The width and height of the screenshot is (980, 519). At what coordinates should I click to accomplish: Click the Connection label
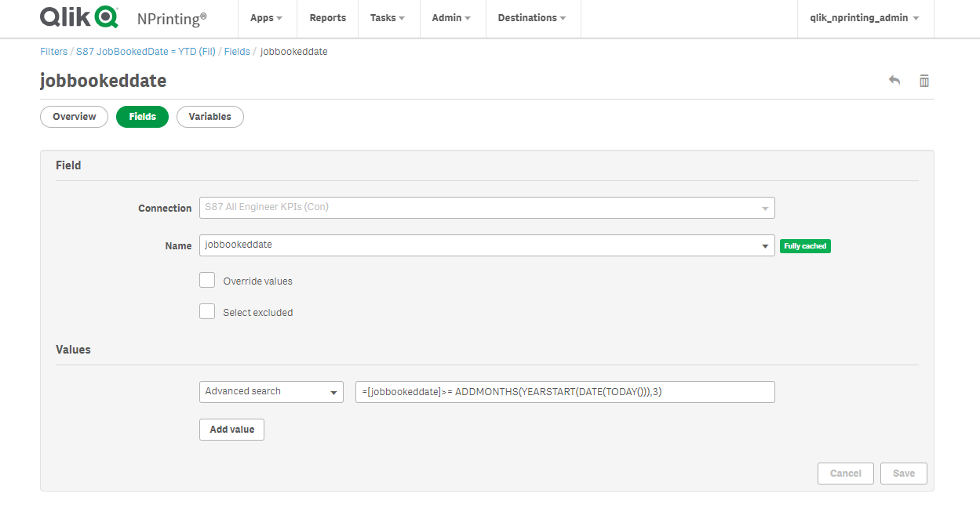pyautogui.click(x=165, y=209)
